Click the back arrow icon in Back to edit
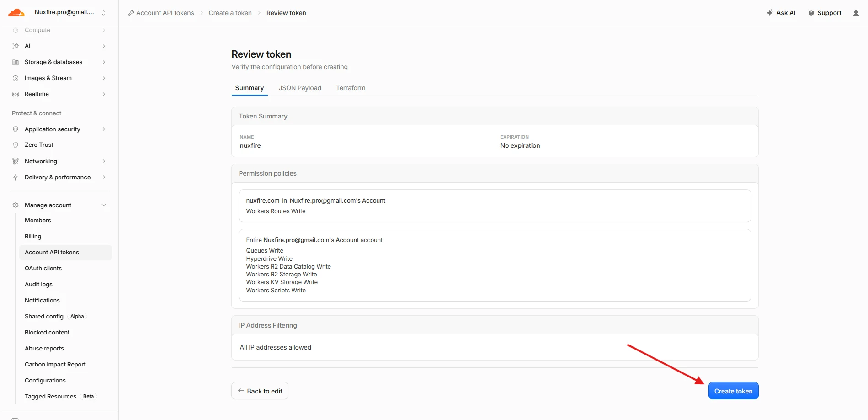The height and width of the screenshot is (420, 868). (241, 391)
